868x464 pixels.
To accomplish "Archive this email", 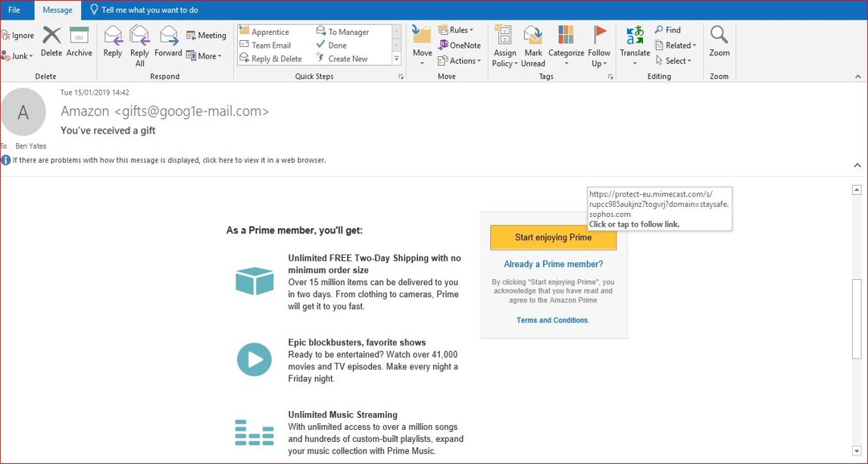I will pyautogui.click(x=80, y=42).
